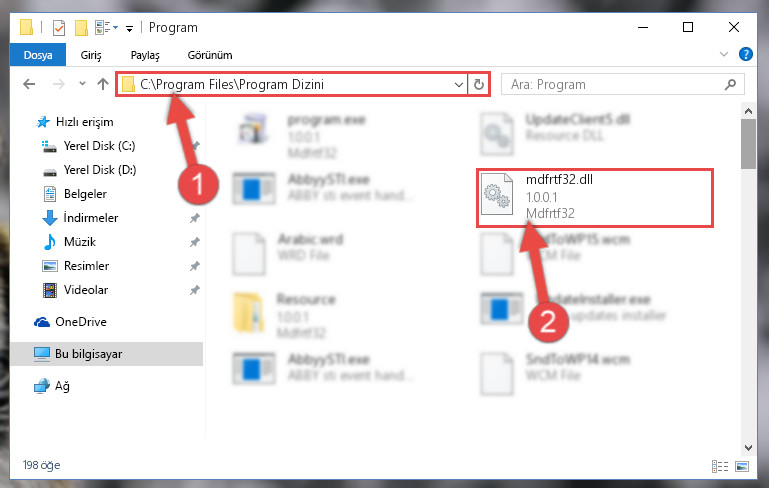Refresh the current folder view

479,84
